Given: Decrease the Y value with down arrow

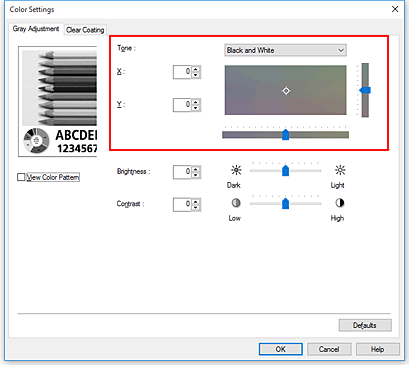Looking at the screenshot, I should pos(196,108).
